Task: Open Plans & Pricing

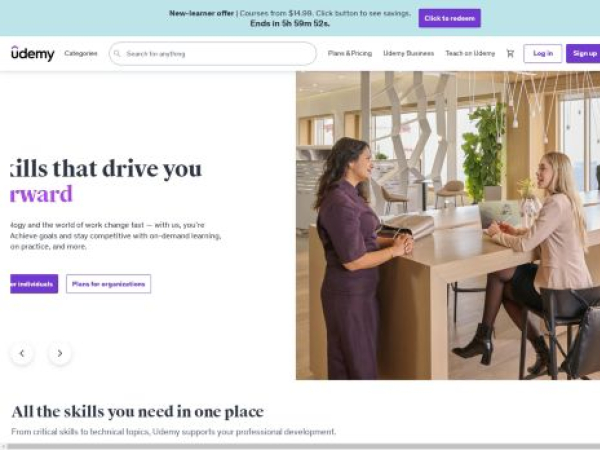Action: (350, 53)
